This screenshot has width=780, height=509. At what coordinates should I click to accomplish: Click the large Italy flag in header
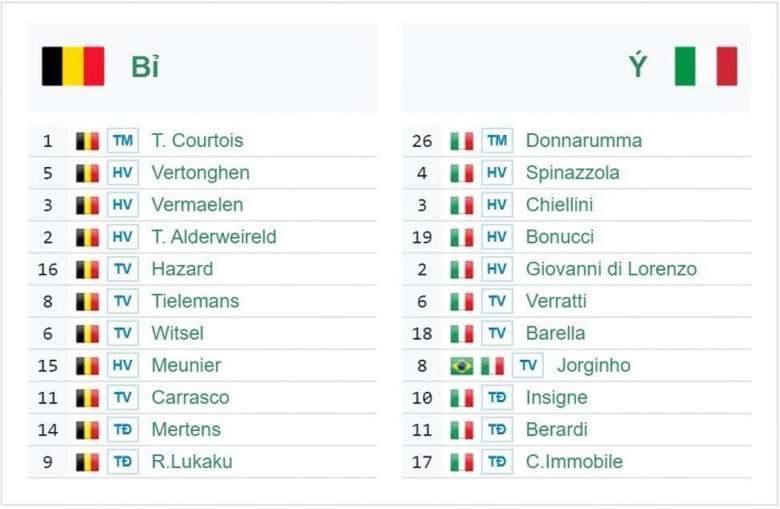pos(705,66)
